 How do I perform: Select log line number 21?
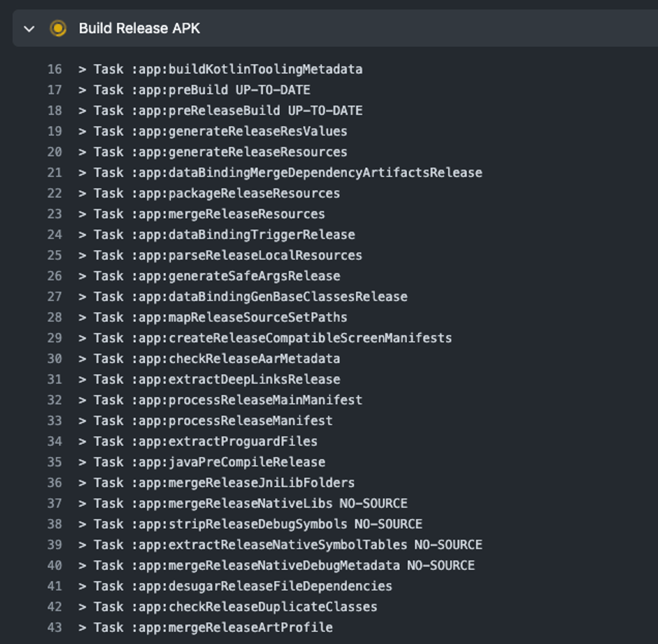coord(55,173)
